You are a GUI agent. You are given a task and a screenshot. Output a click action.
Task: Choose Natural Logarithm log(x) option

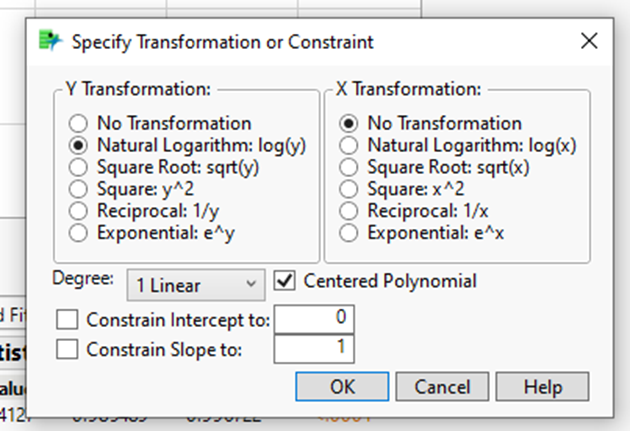(x=349, y=146)
